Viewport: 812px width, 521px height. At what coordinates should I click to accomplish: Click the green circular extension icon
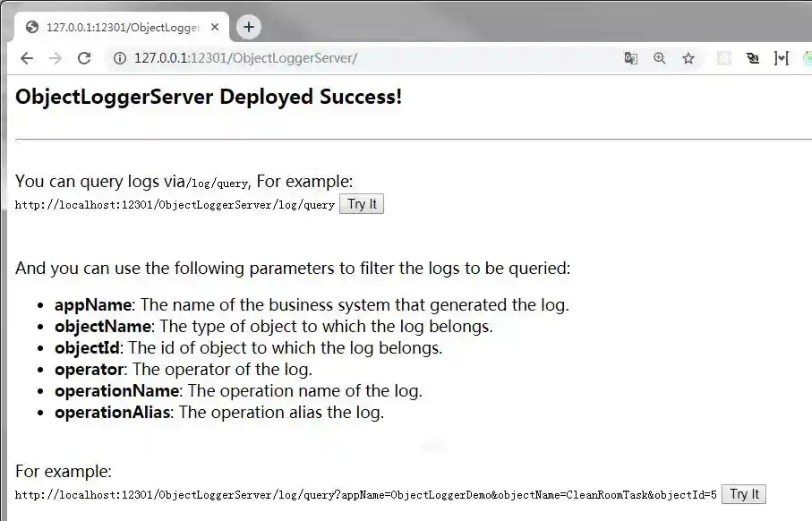[808, 58]
